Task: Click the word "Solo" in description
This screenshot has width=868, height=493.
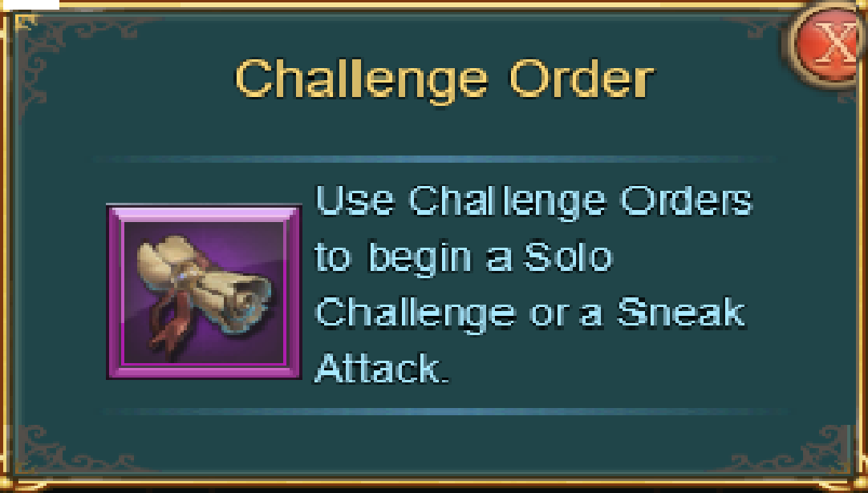Action: point(568,257)
